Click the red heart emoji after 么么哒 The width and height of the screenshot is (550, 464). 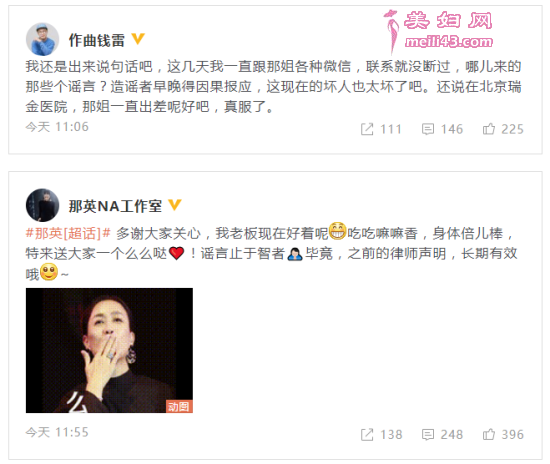click(176, 253)
